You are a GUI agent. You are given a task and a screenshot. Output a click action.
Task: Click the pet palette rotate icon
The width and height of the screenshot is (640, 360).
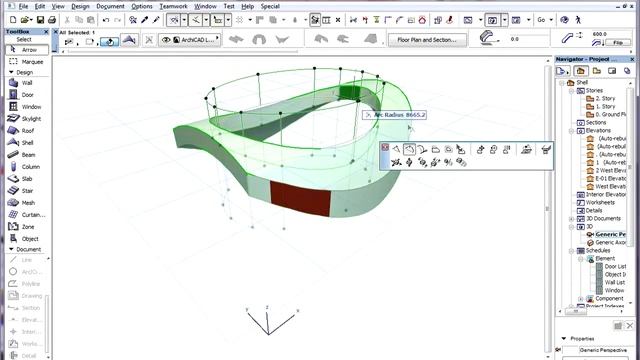click(x=422, y=162)
